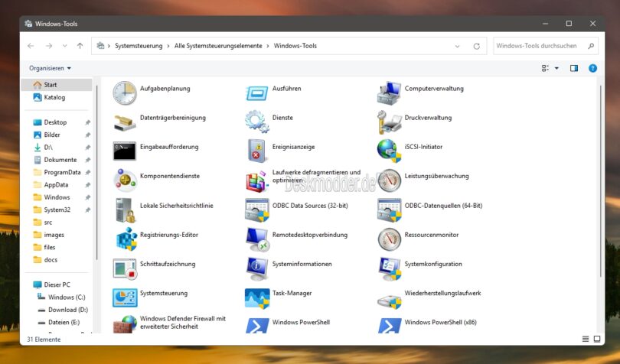Launch the Ausführen run icon
Screen dimensions: 620x364
click(257, 93)
